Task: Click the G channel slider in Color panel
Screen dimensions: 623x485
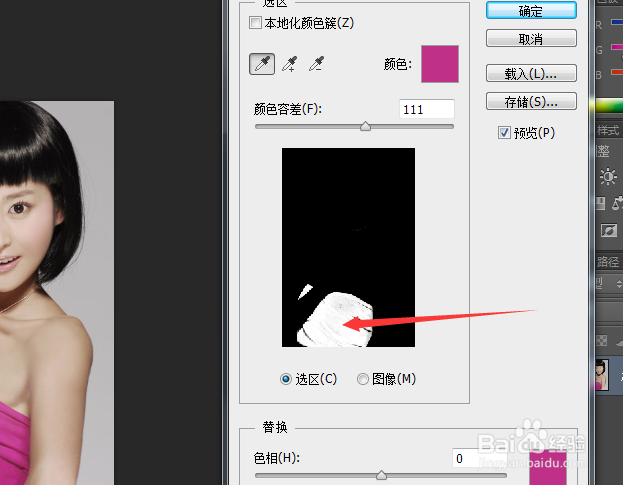Action: (617, 47)
